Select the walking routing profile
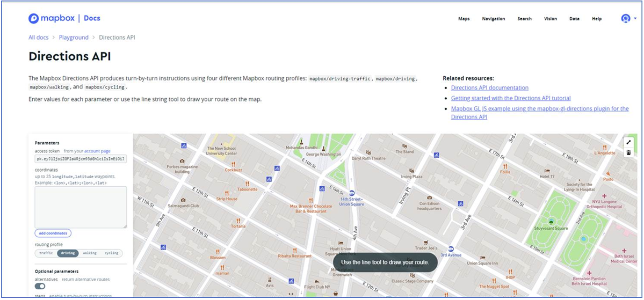This screenshot has height=300, width=644. pos(90,253)
